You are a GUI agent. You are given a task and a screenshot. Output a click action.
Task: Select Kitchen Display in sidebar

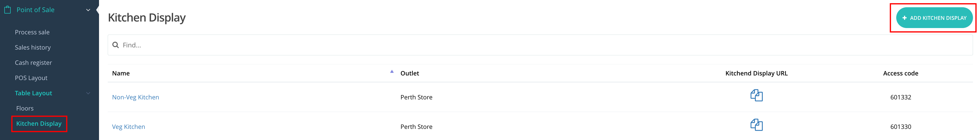point(39,124)
